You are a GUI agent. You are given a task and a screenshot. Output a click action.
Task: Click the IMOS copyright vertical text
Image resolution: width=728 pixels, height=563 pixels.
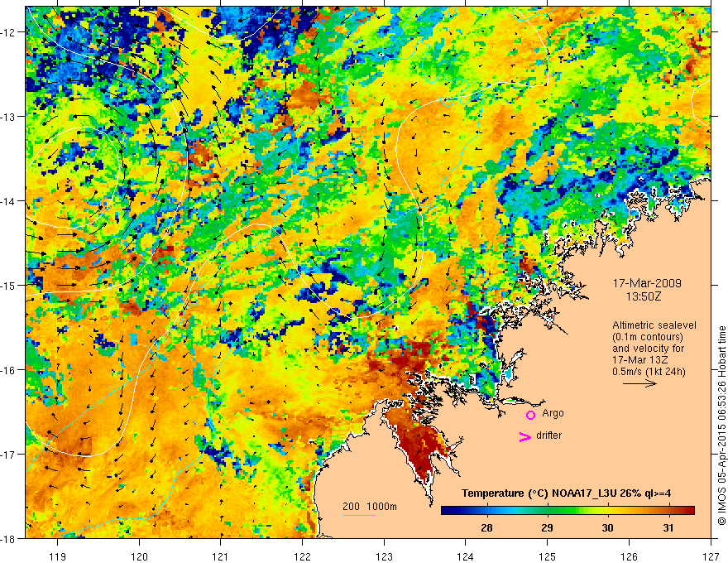(x=721, y=426)
